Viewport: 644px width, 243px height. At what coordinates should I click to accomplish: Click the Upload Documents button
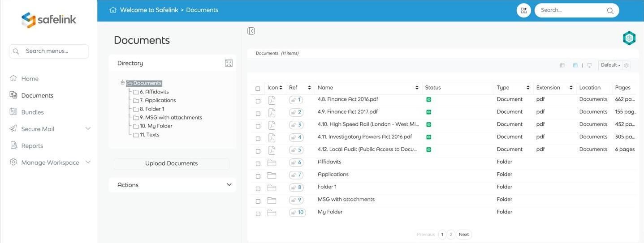pos(171,164)
